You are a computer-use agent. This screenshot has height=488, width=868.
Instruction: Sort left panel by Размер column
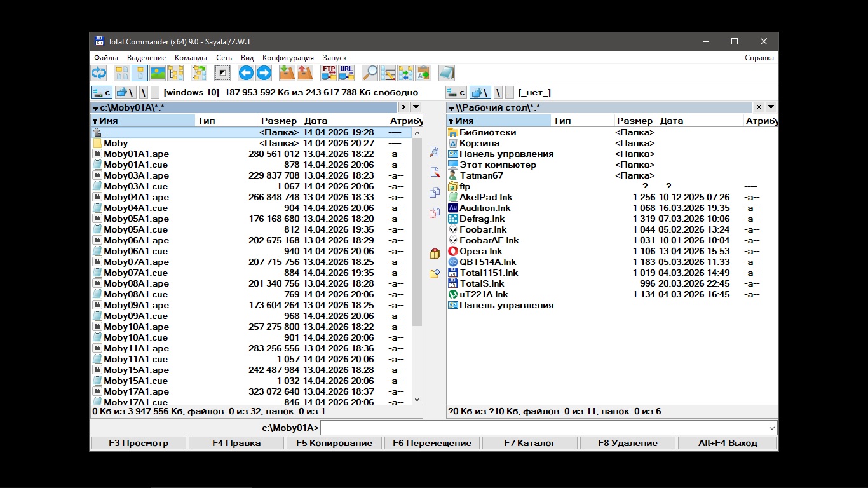click(280, 121)
